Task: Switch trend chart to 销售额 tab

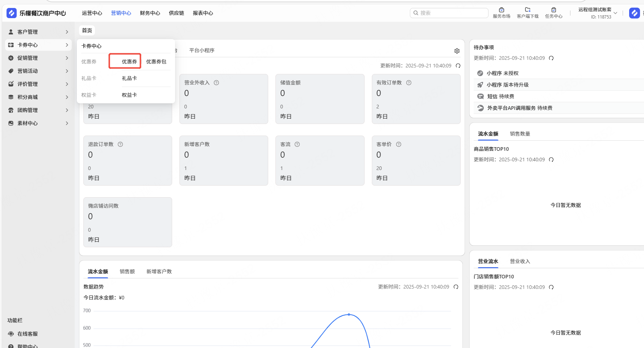Action: [x=127, y=272]
